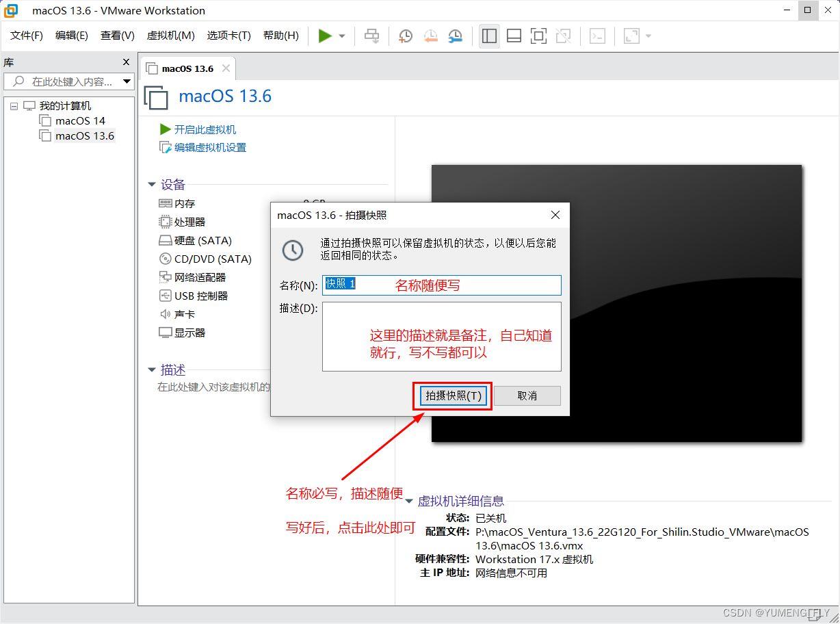Open the 选项卡(T) menu
This screenshot has width=840, height=624.
pyautogui.click(x=229, y=36)
